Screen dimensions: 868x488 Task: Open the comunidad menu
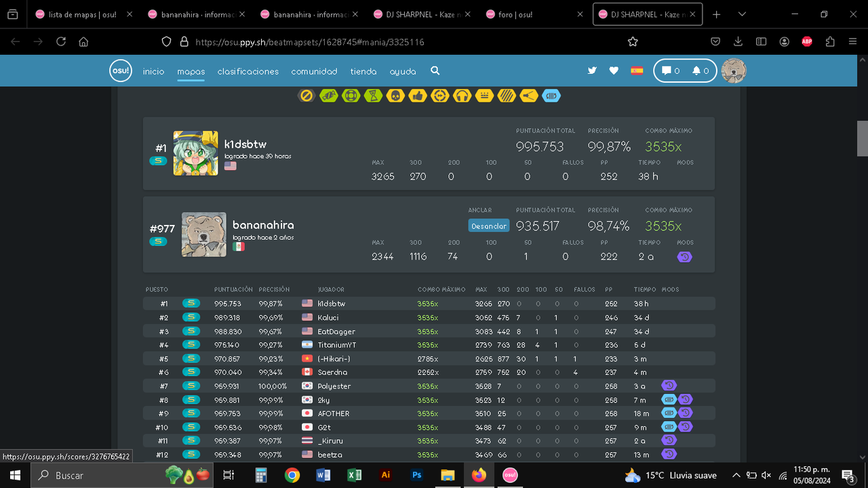tap(314, 71)
